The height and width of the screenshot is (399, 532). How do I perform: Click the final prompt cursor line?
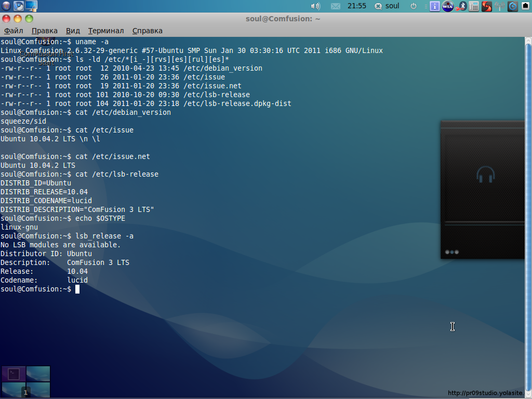tap(40, 289)
